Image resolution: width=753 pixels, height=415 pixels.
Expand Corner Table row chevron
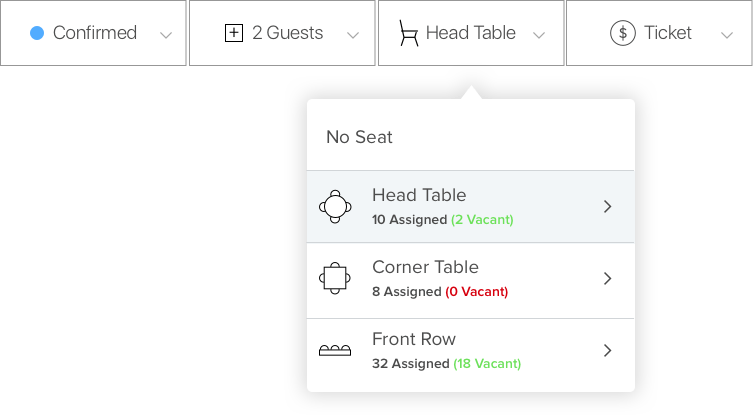click(607, 278)
